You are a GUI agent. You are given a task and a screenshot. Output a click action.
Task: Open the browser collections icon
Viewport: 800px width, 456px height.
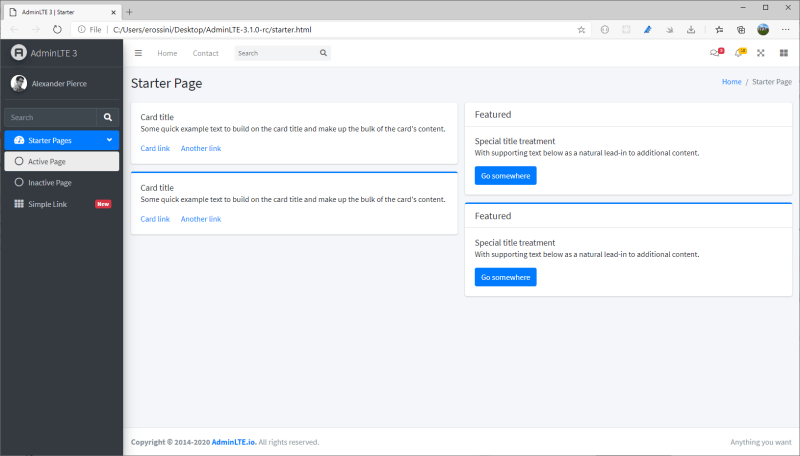(x=741, y=30)
